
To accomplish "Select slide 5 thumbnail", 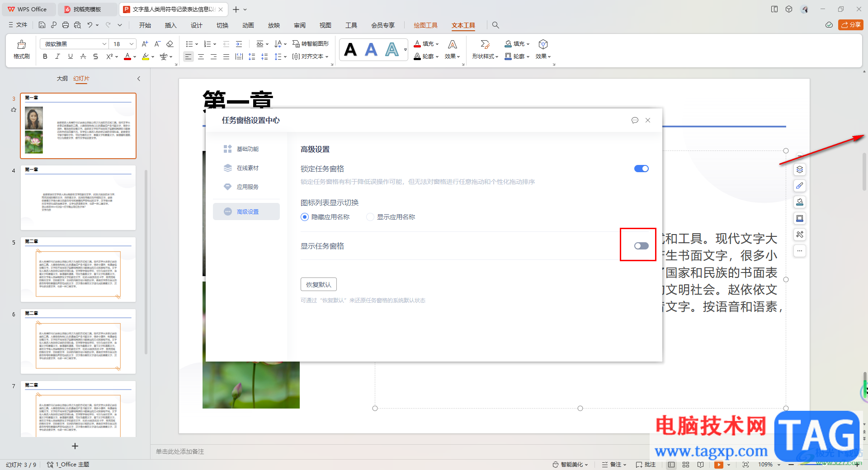I will (x=78, y=270).
